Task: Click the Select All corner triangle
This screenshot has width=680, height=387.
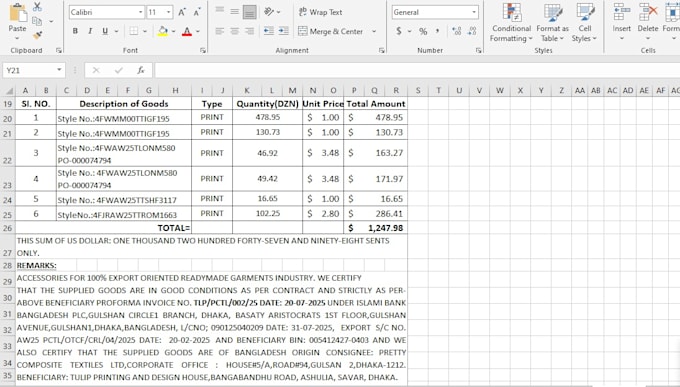Action: pyautogui.click(x=8, y=91)
